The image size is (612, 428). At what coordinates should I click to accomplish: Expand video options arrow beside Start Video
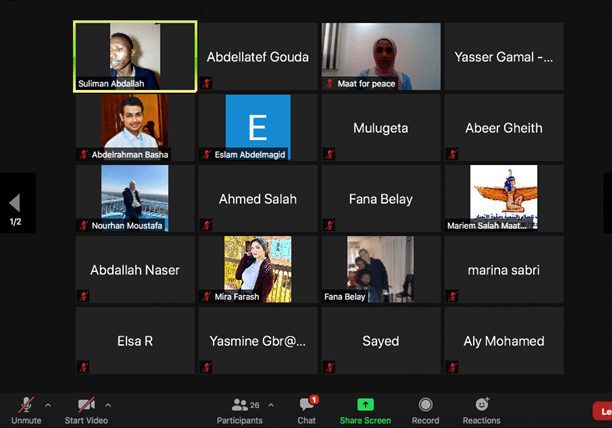[108, 405]
